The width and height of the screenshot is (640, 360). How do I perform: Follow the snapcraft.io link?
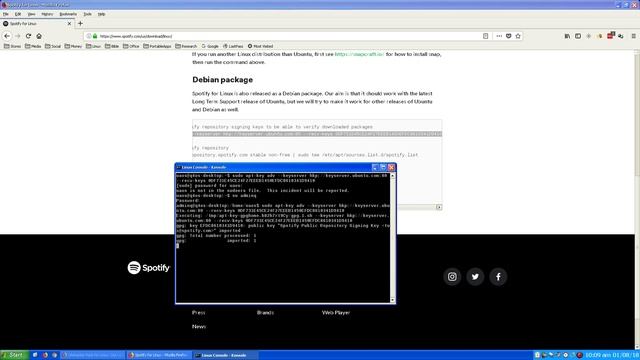[359, 54]
